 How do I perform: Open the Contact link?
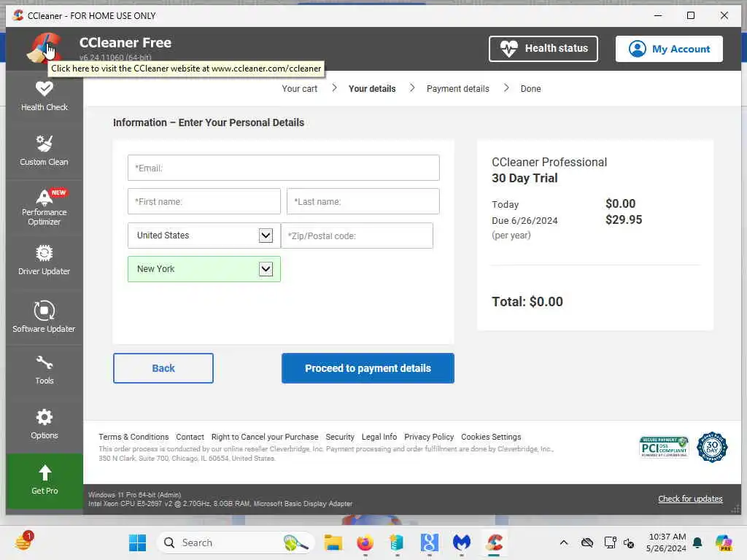(190, 437)
